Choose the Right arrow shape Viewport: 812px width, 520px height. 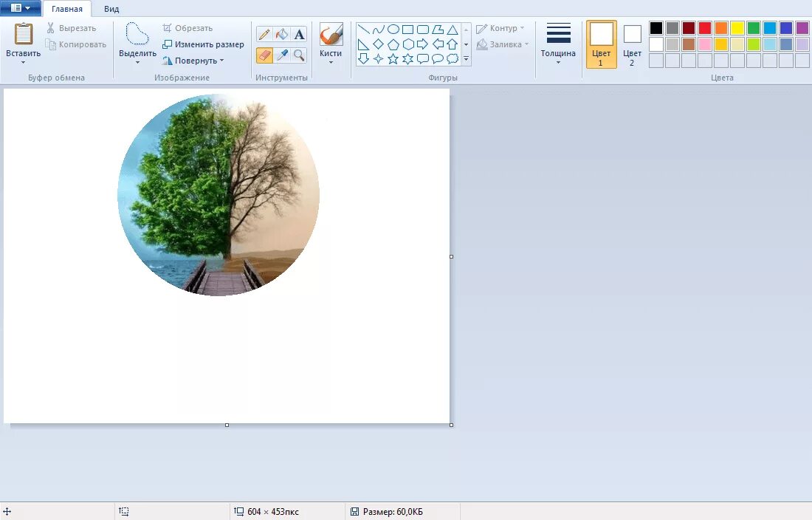tap(423, 44)
